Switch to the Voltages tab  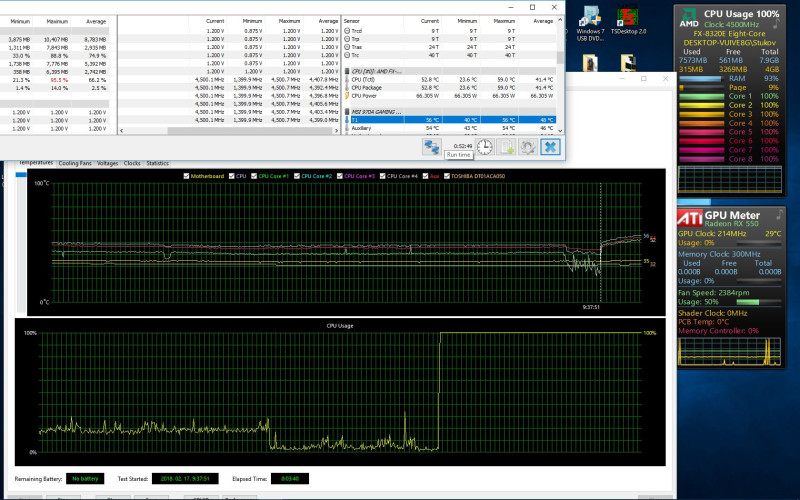[107, 162]
